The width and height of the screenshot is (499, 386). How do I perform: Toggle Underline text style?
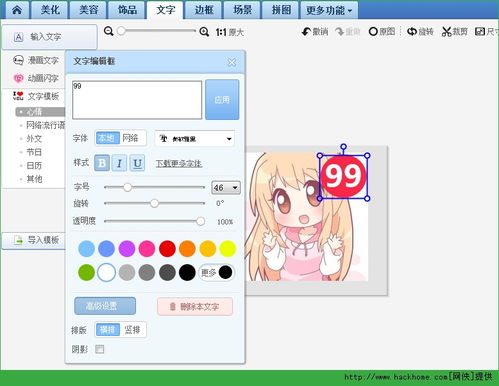point(137,163)
